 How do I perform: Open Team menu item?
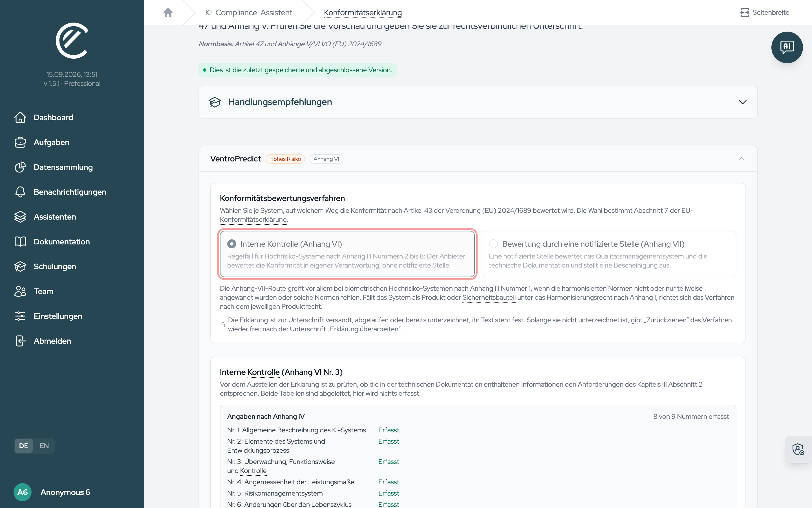(44, 292)
